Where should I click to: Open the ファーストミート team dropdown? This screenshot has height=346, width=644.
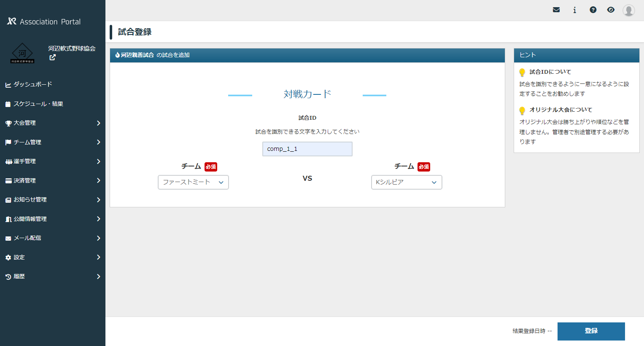coord(193,182)
